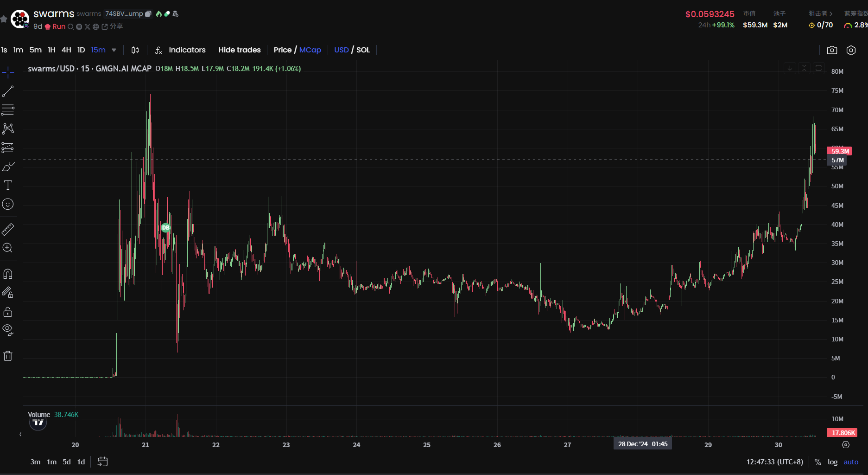Hide all drawings using eye icon
The width and height of the screenshot is (868, 475).
pos(8,330)
